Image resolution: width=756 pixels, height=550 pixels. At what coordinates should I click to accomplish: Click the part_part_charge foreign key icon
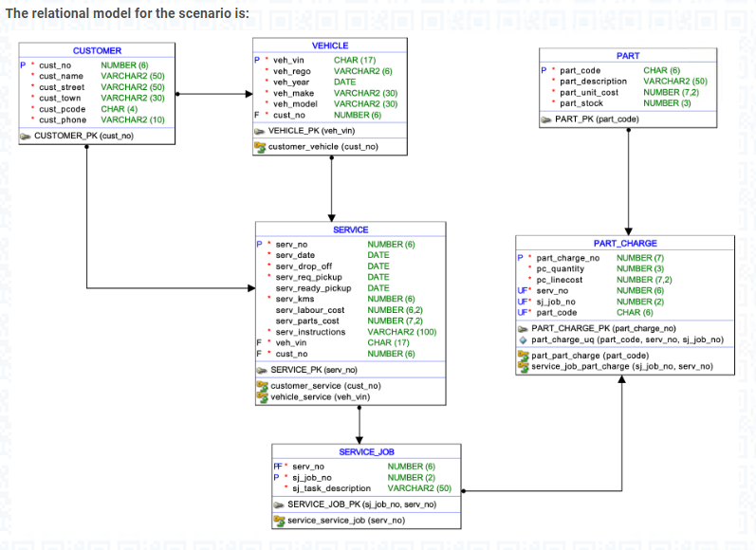[x=523, y=356]
